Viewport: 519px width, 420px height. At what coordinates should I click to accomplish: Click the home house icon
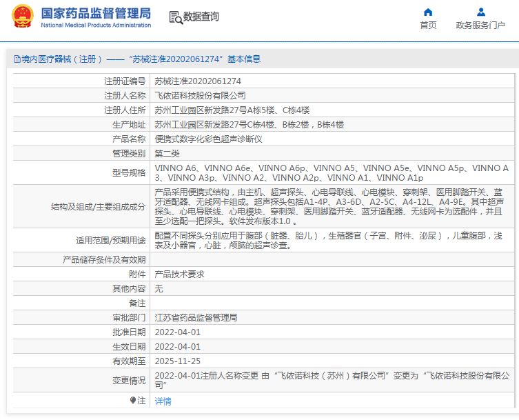point(428,12)
